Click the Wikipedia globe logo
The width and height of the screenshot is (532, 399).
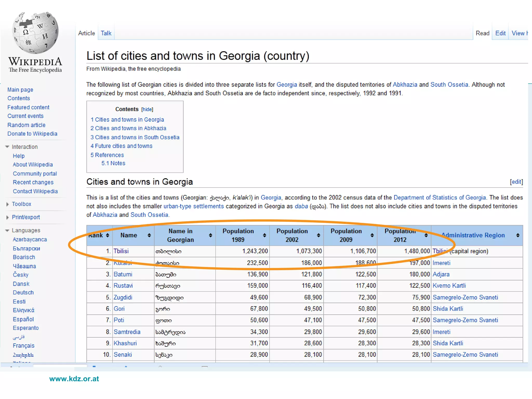point(35,32)
